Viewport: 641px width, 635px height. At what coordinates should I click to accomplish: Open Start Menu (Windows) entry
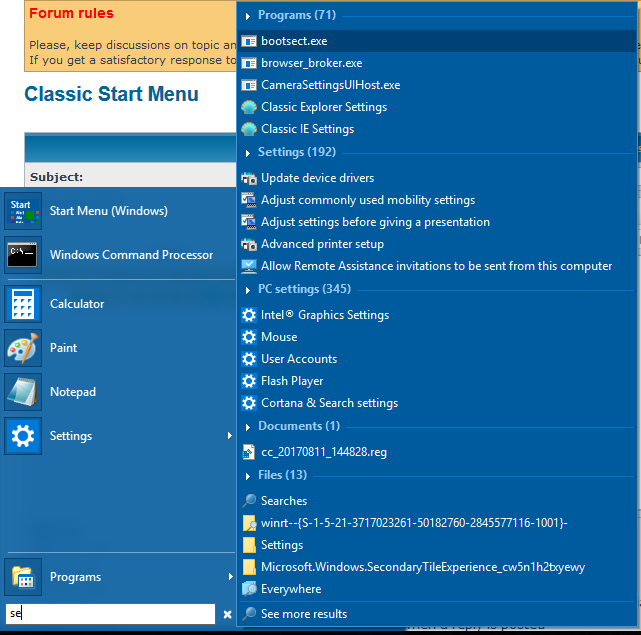119,211
